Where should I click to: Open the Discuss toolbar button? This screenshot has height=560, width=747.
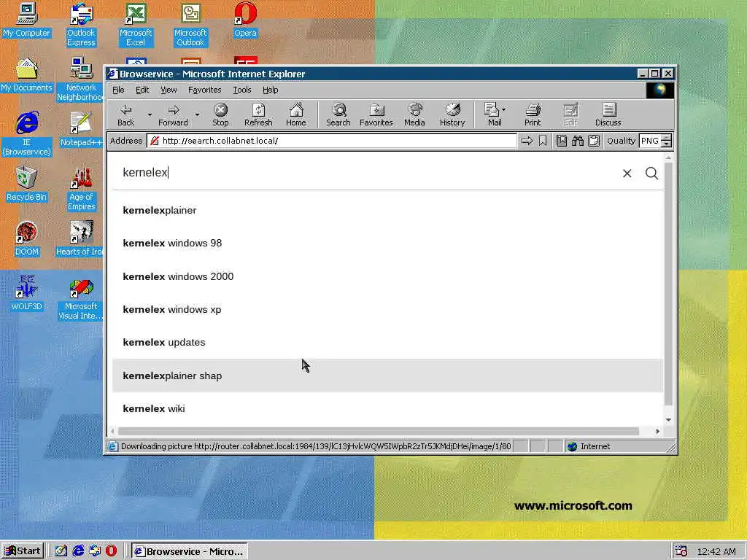point(608,114)
